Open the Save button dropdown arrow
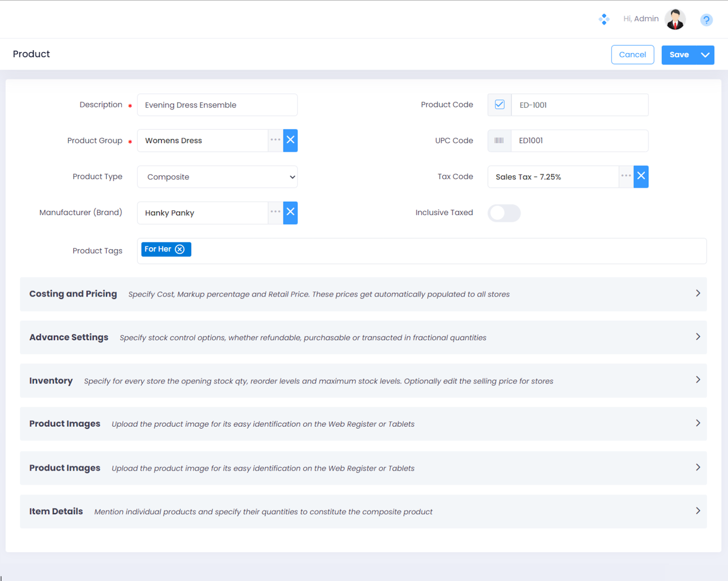The image size is (728, 581). tap(705, 55)
